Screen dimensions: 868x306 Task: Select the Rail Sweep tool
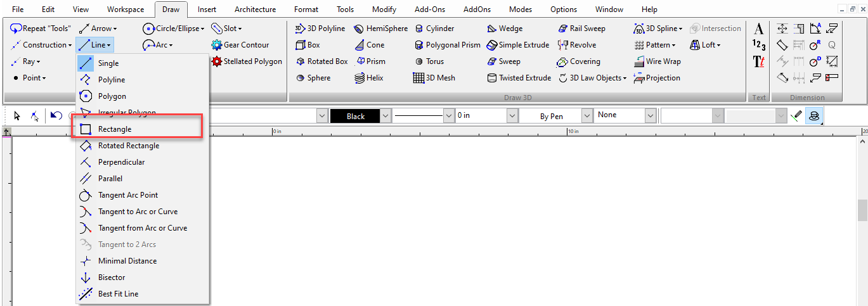click(x=582, y=29)
